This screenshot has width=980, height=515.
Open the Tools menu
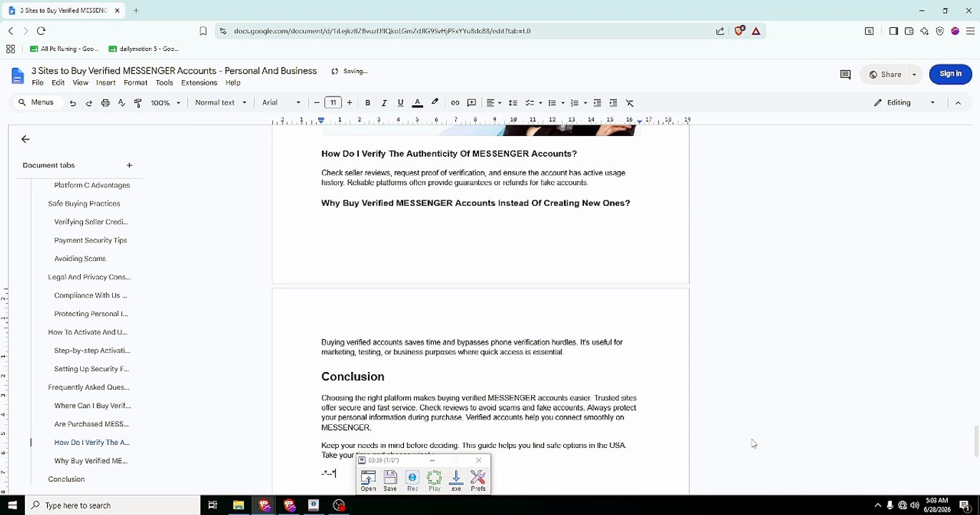pos(164,83)
